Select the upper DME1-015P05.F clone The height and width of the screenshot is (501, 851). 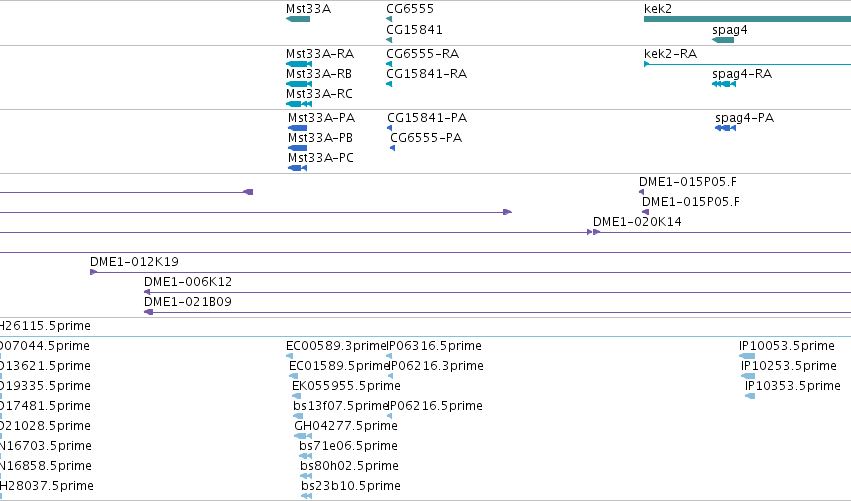(x=642, y=192)
